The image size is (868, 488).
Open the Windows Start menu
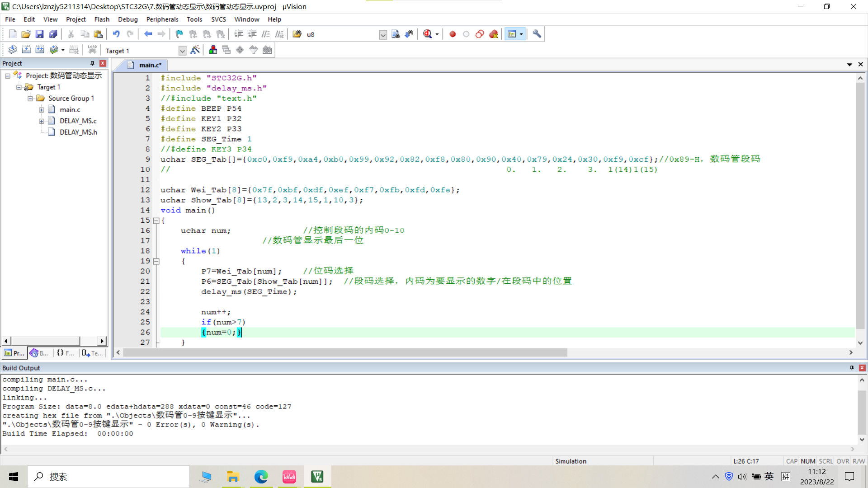coord(14,477)
